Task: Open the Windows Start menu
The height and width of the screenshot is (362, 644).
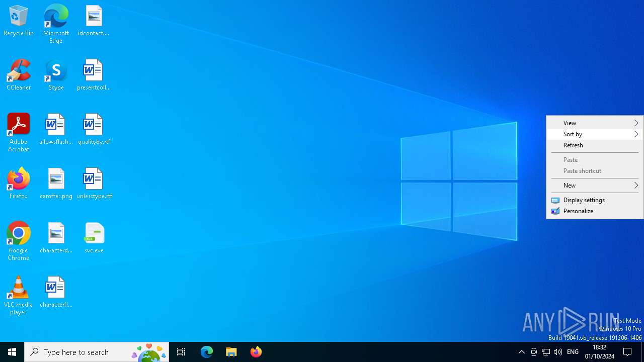Action: click(x=12, y=352)
